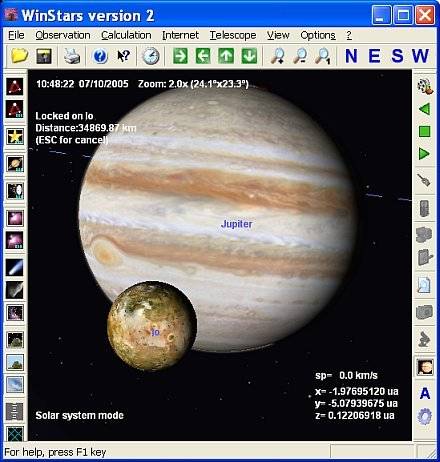Open the Observation menu
The height and width of the screenshot is (462, 440).
coord(63,35)
